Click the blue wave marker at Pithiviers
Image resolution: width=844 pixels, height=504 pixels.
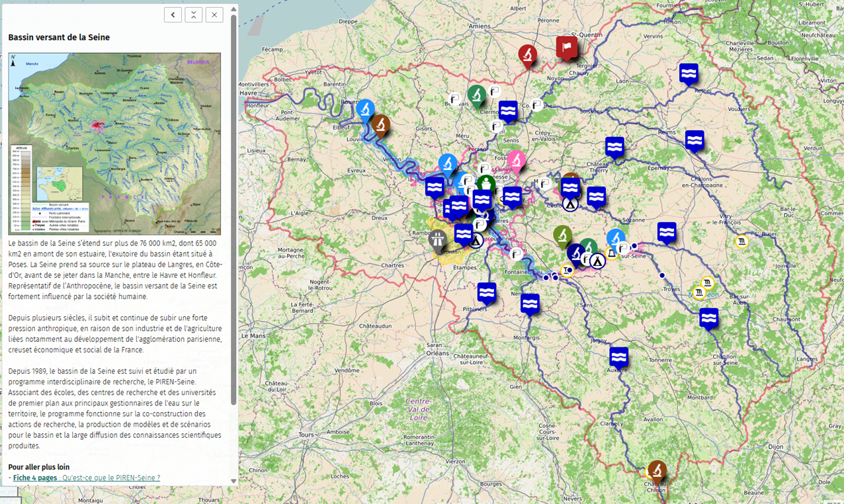tap(487, 293)
